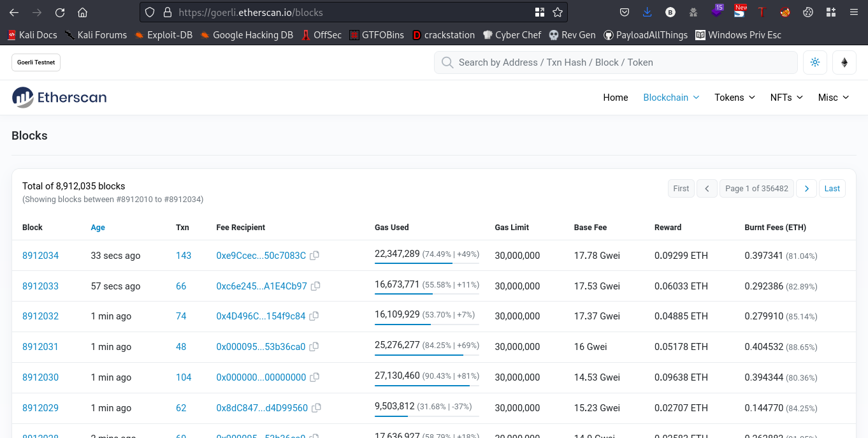Bookmark this page with star icon

pos(558,12)
